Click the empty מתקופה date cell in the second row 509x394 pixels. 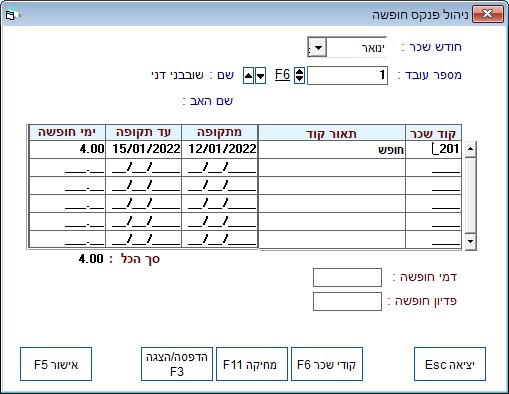pyautogui.click(x=220, y=168)
